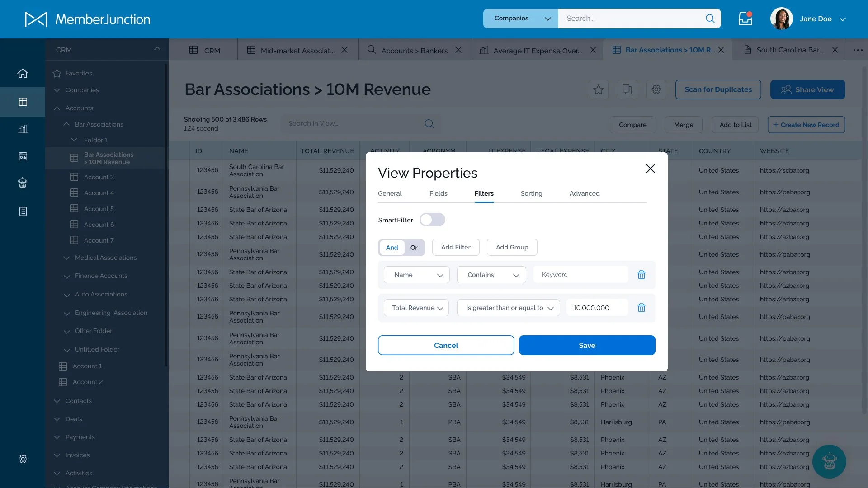This screenshot has height=488, width=868.
Task: Open the Contains operator dropdown
Action: [x=491, y=275]
